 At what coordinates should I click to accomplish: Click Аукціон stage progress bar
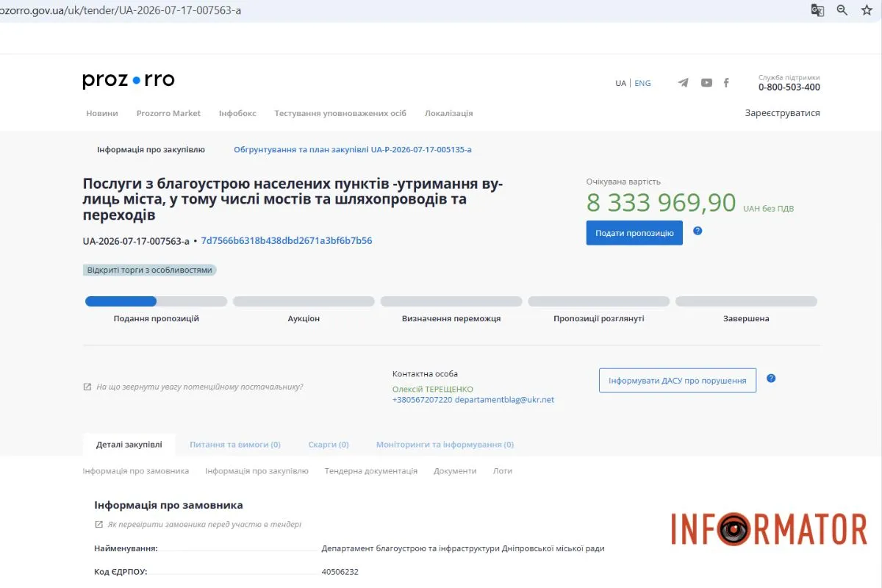pos(304,301)
